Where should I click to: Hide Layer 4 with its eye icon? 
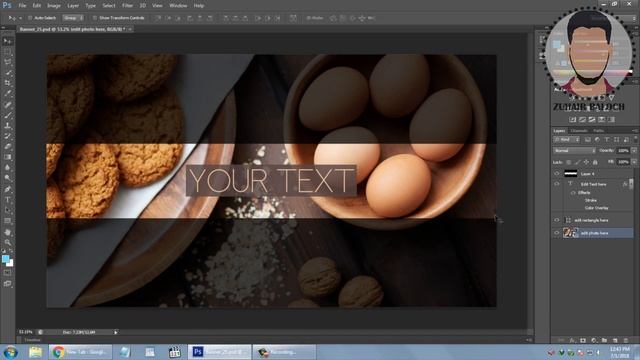coord(556,173)
